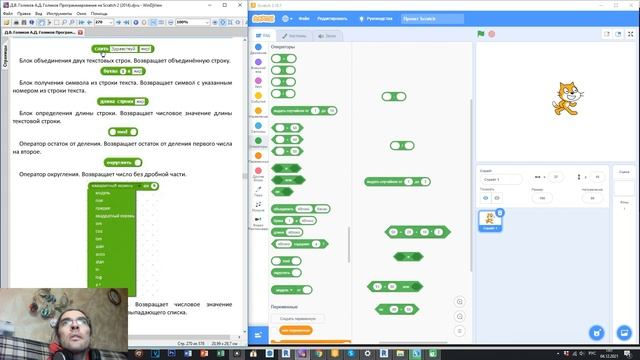Select the Variables block category (dark orange circle)
The height and width of the screenshot is (360, 640).
[258, 158]
